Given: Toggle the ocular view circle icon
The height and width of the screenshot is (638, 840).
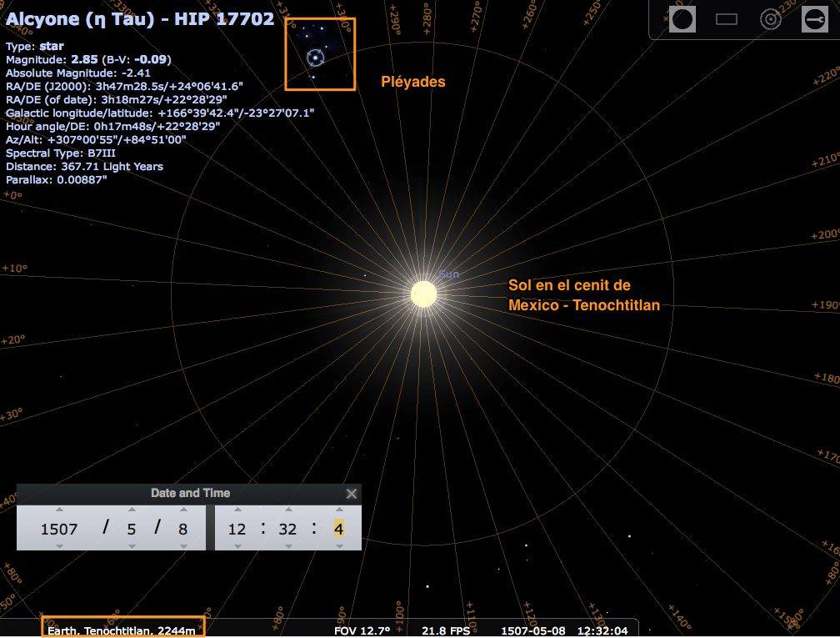Looking at the screenshot, I should click(x=682, y=20).
